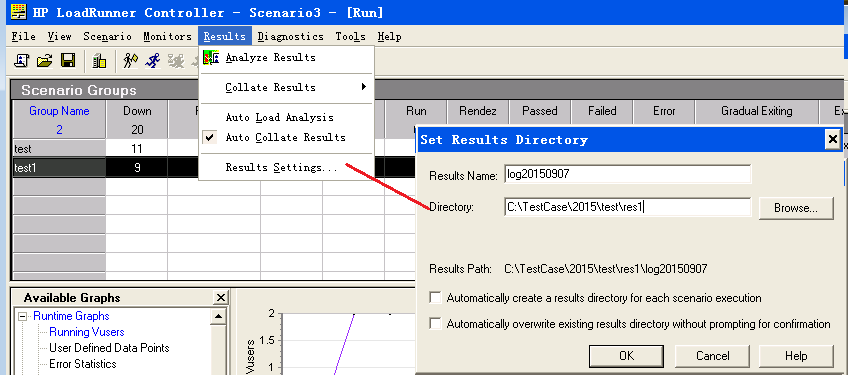Select Error Statistics graph in tree

[83, 364]
